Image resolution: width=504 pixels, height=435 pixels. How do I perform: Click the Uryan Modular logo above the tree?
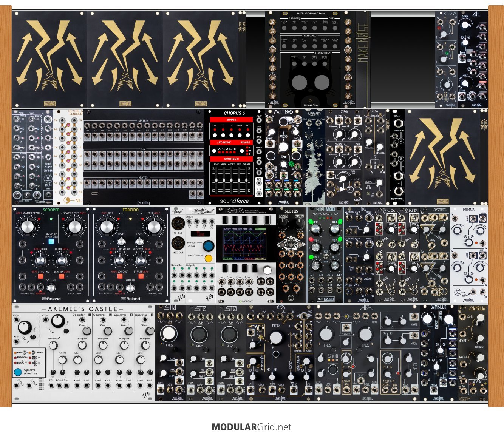pos(314,114)
